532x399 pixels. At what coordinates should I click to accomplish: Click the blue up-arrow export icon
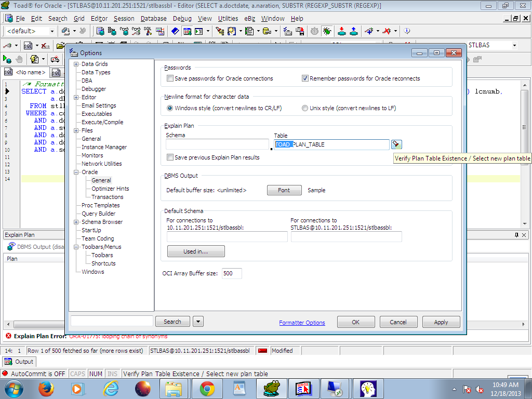click(x=353, y=31)
